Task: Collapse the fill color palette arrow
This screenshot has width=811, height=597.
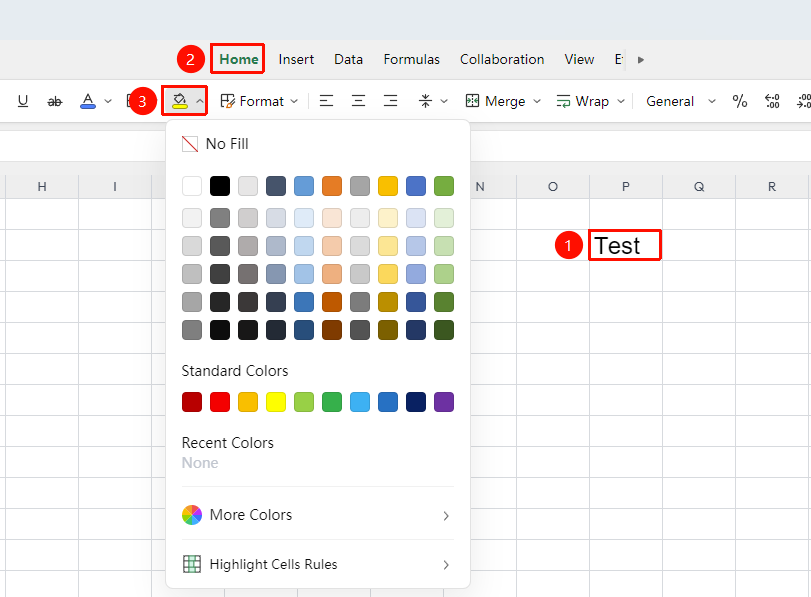Action: pyautogui.click(x=200, y=101)
